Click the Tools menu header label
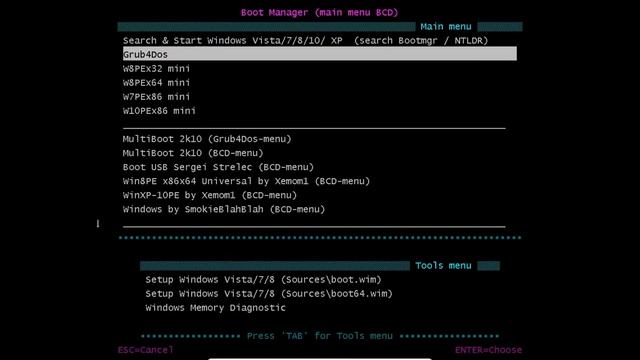This screenshot has width=640, height=360. pyautogui.click(x=443, y=266)
